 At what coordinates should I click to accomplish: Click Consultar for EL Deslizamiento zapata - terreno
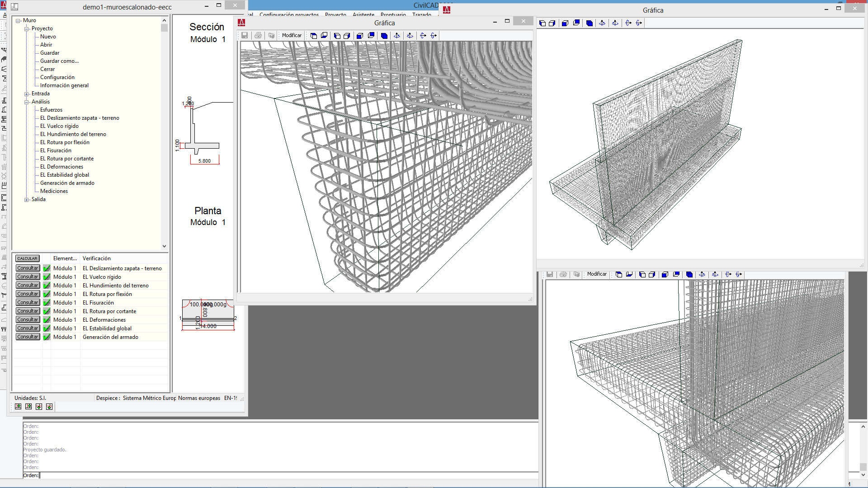point(28,268)
